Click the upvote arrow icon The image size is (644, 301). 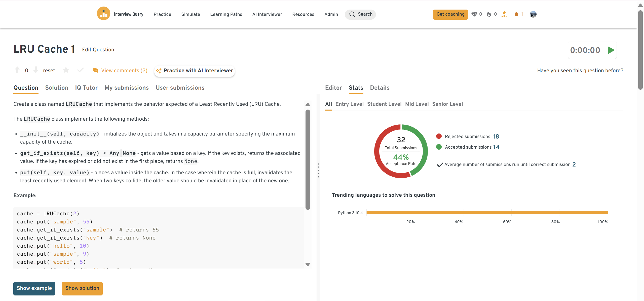(17, 70)
